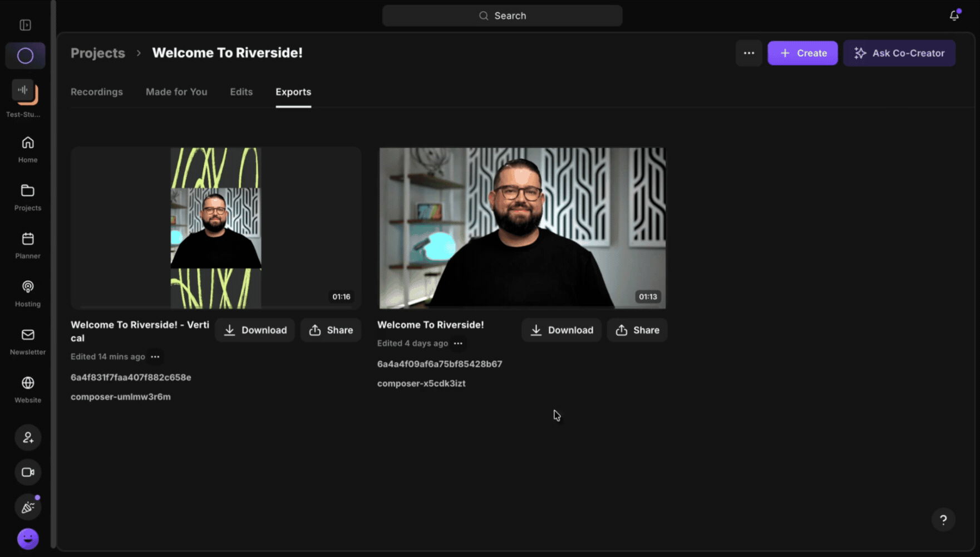Image resolution: width=980 pixels, height=557 pixels.
Task: Open the what's new party icon
Action: 28,507
